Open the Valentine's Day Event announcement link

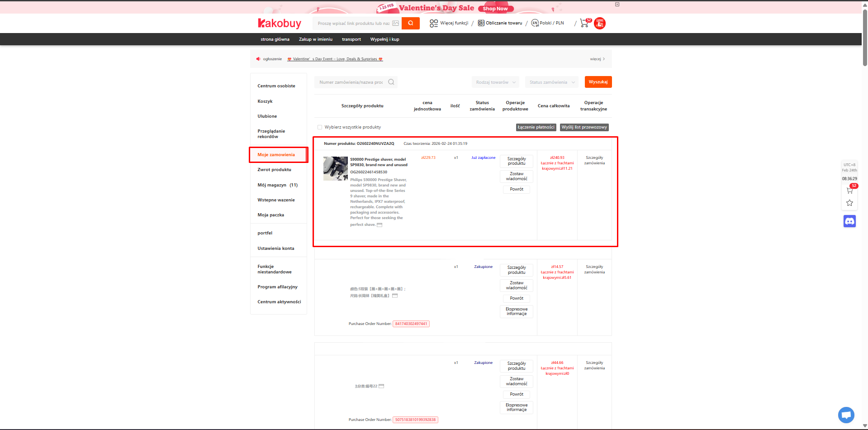[335, 59]
